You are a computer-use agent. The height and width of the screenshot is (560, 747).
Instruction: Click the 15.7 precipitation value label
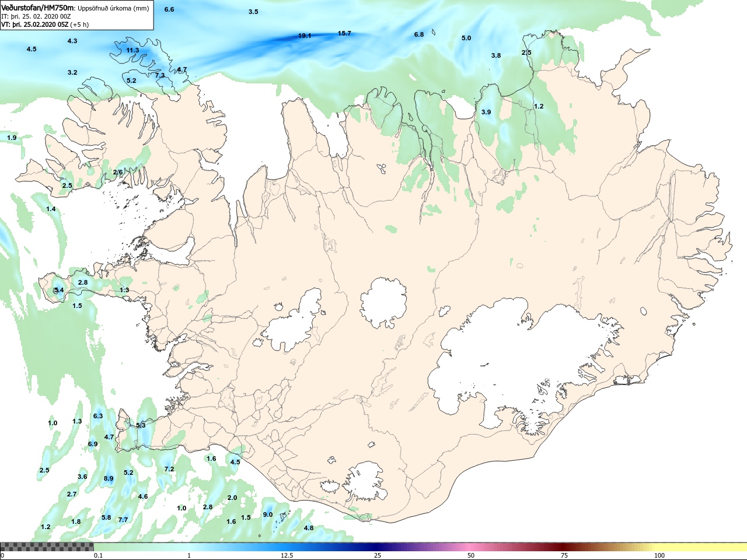point(345,33)
